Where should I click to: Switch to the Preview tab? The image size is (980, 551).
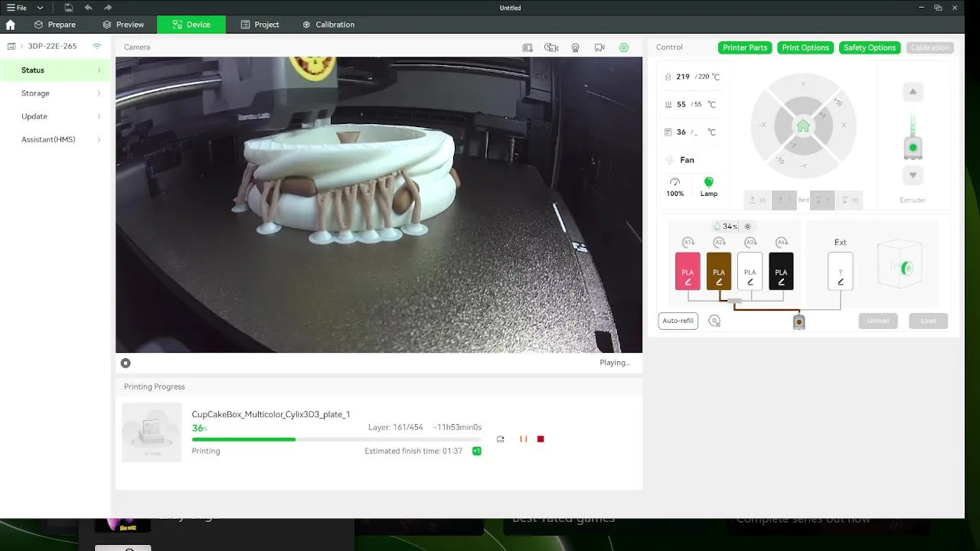coord(123,24)
